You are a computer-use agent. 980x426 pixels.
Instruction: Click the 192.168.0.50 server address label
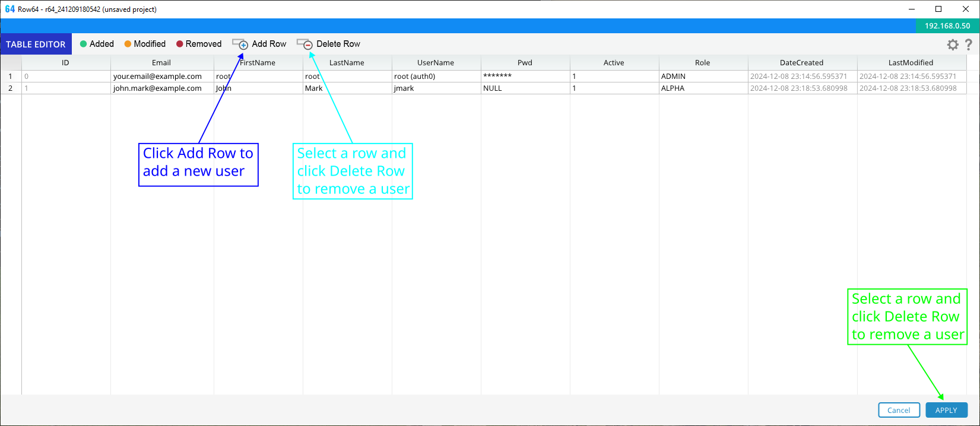(x=947, y=26)
